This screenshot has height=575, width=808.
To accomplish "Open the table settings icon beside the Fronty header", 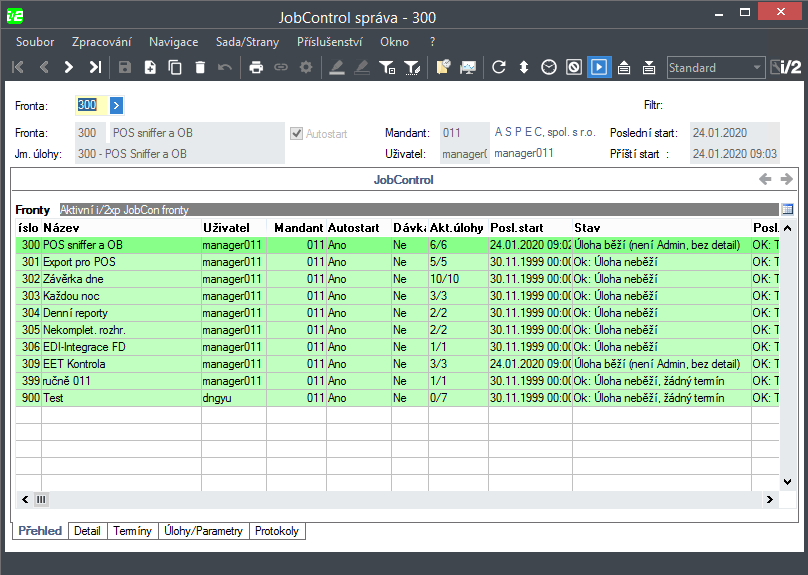I will pos(787,209).
